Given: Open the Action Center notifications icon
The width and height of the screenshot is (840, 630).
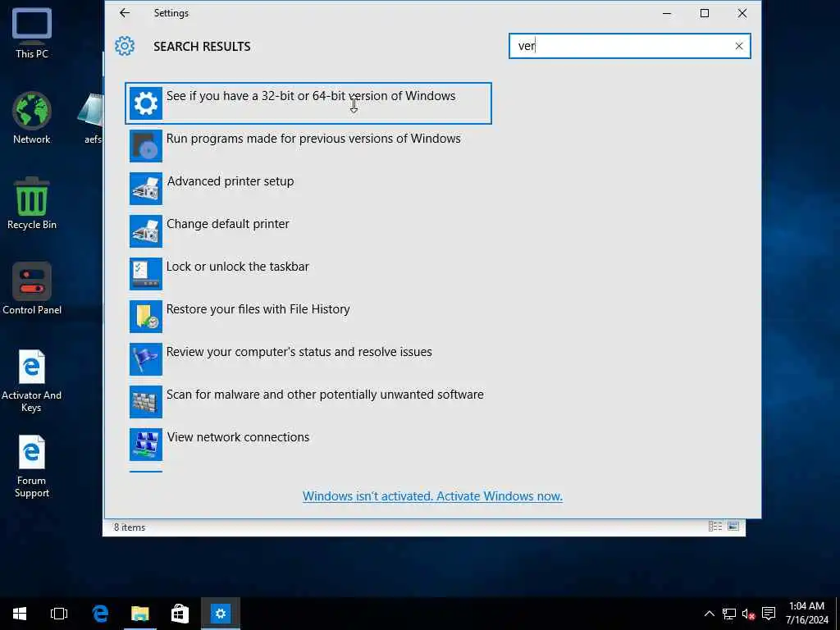Looking at the screenshot, I should pos(769,614).
